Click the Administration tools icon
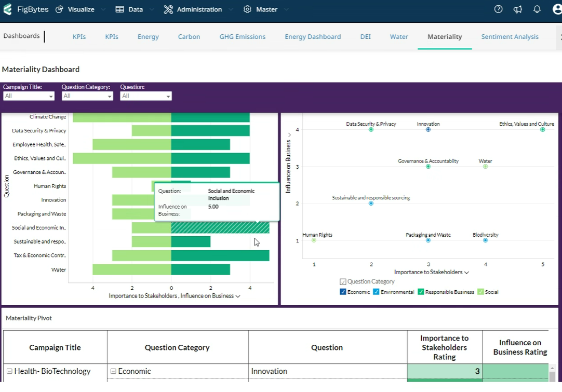 click(x=168, y=9)
